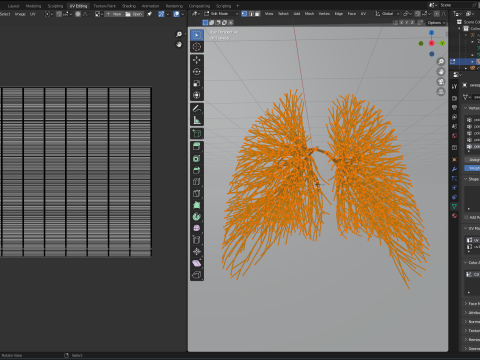Screen dimensions: 480x360
Task: Select the Transform tool
Action: [x=197, y=95]
